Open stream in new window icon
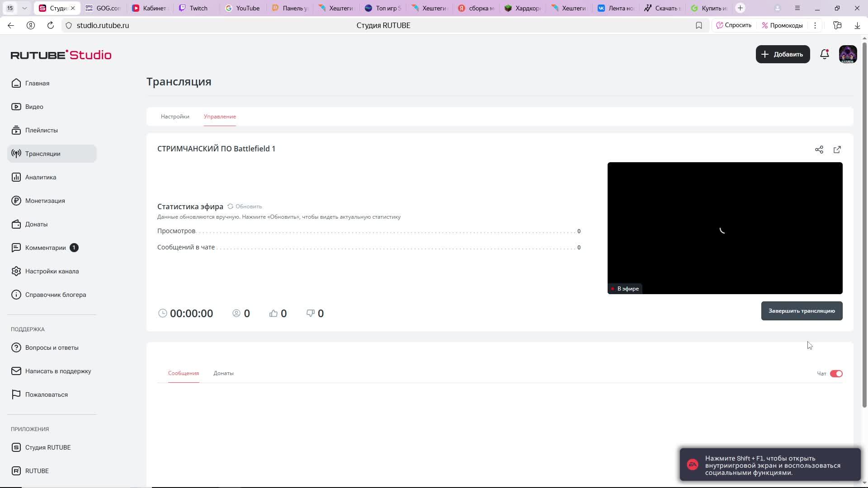The width and height of the screenshot is (868, 488). pyautogui.click(x=837, y=150)
